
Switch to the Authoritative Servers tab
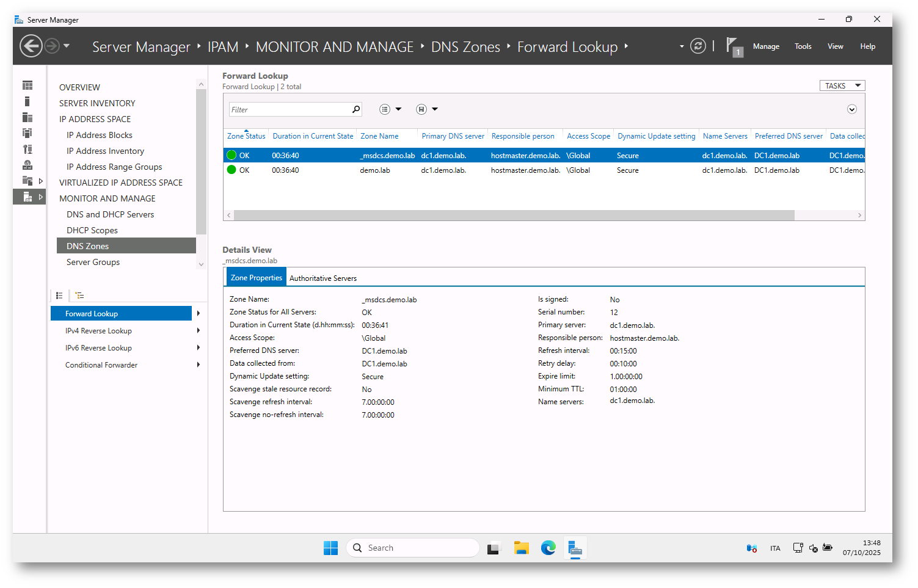pyautogui.click(x=322, y=278)
